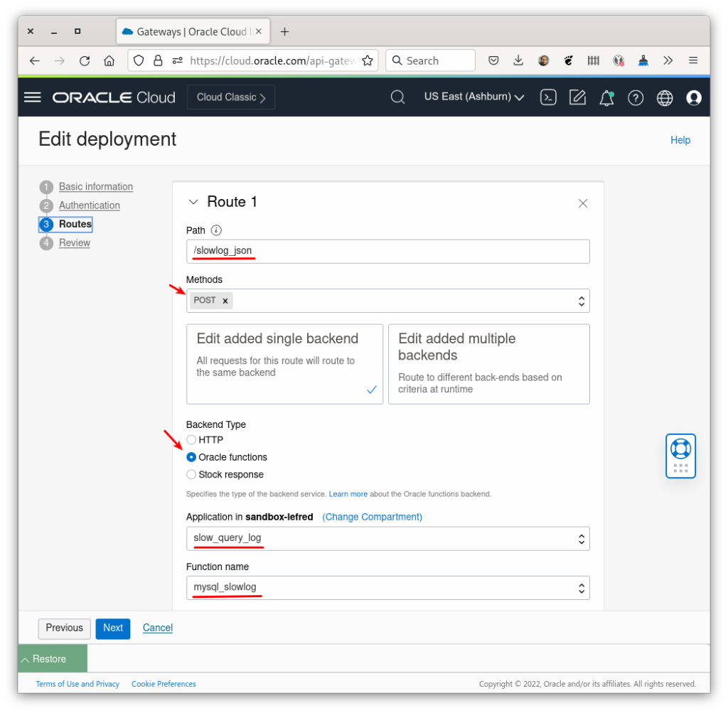Open the help question-mark icon
The height and width of the screenshot is (713, 728).
coord(636,97)
